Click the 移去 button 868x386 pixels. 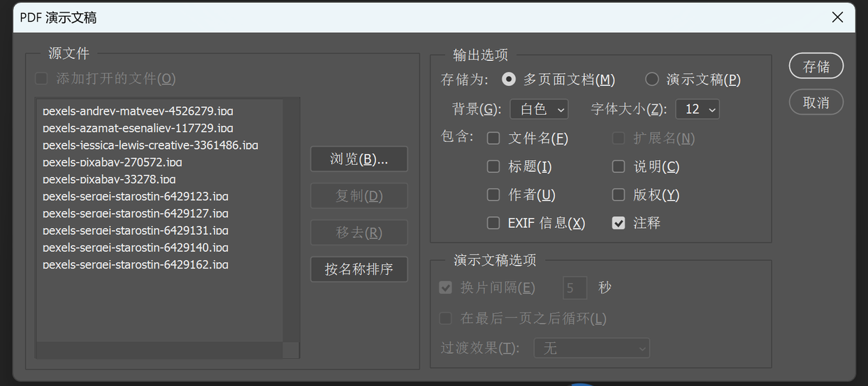pos(359,232)
